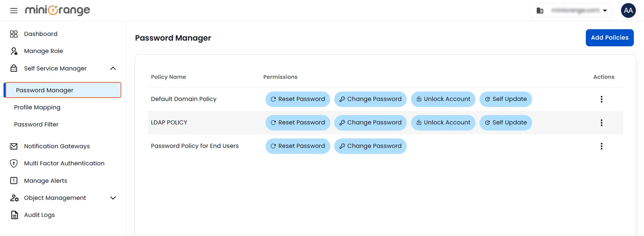Image resolution: width=644 pixels, height=236 pixels.
Task: Select the Manage Alerts icon
Action: point(14,180)
